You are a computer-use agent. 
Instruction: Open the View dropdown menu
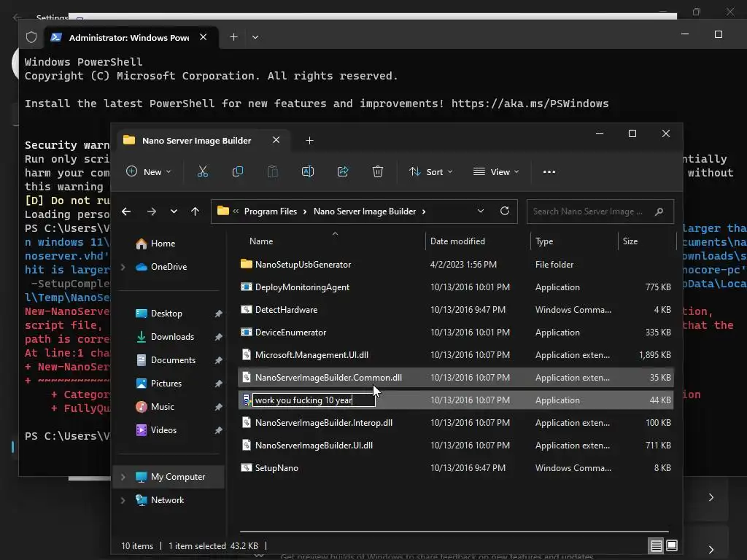tap(496, 172)
